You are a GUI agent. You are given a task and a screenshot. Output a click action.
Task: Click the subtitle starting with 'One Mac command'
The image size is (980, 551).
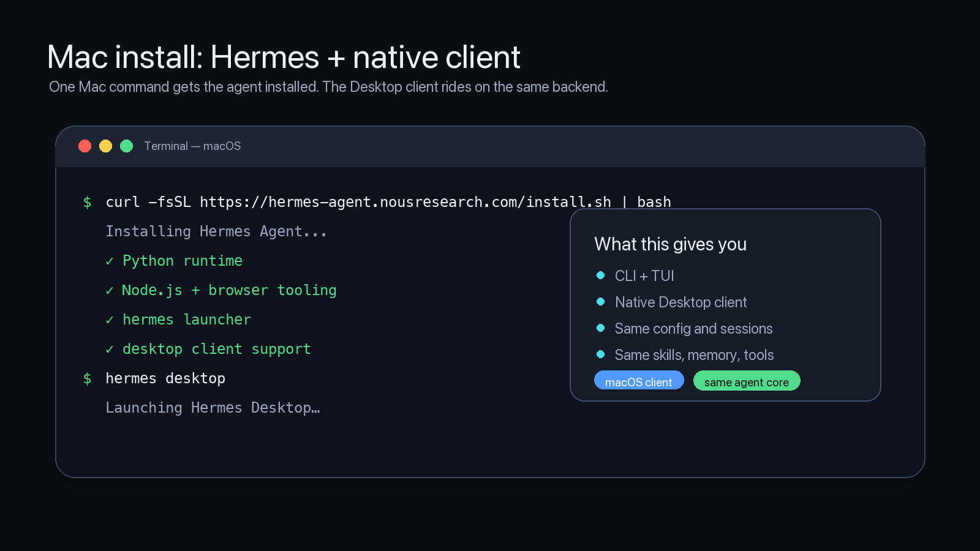pos(328,87)
